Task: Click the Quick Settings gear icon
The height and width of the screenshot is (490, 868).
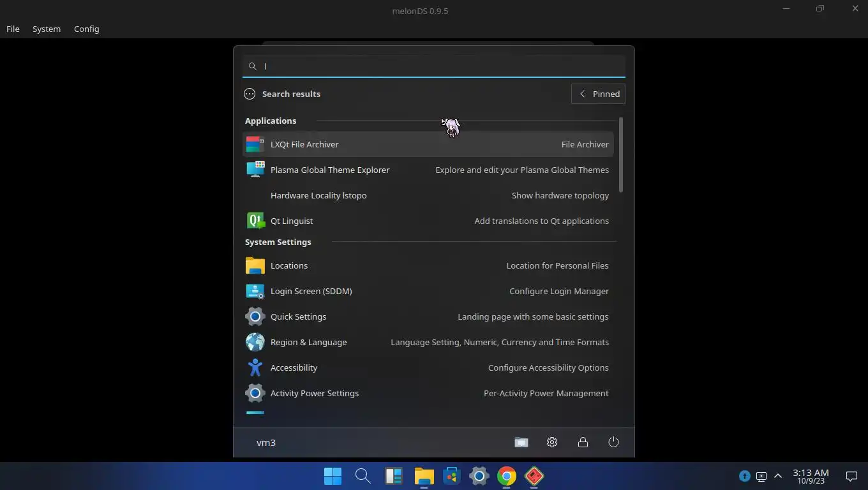Action: click(255, 316)
